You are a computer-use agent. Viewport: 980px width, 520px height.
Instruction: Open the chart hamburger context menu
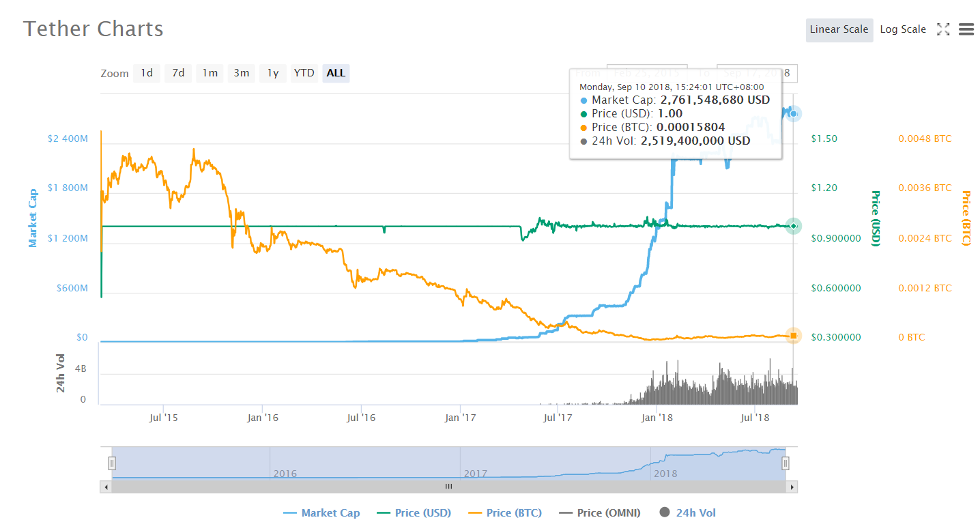pyautogui.click(x=966, y=29)
